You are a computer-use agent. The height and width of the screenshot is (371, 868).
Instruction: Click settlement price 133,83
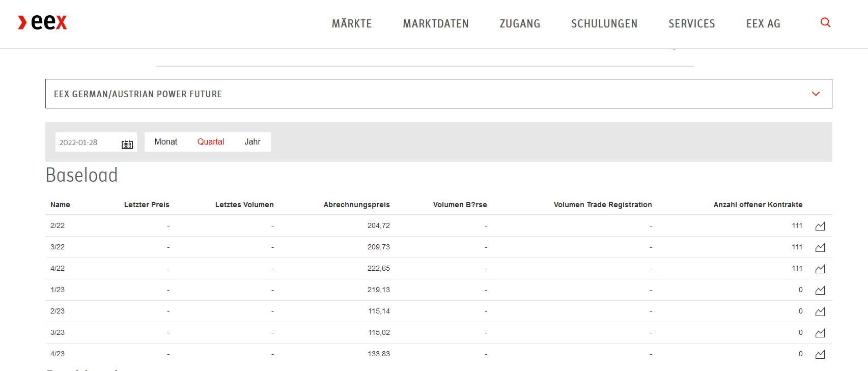tap(379, 354)
